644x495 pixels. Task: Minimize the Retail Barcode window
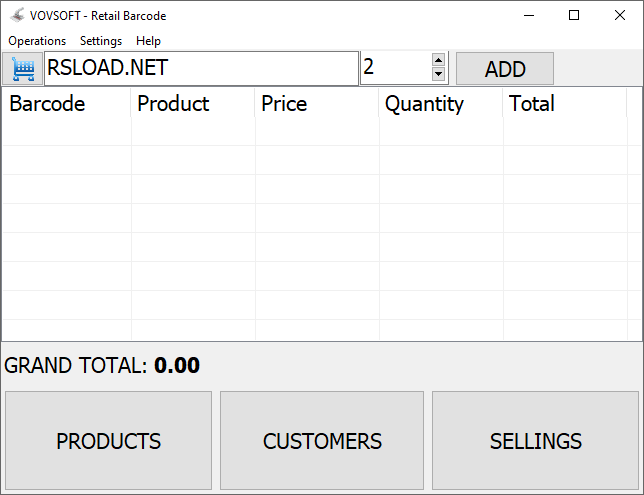(528, 16)
